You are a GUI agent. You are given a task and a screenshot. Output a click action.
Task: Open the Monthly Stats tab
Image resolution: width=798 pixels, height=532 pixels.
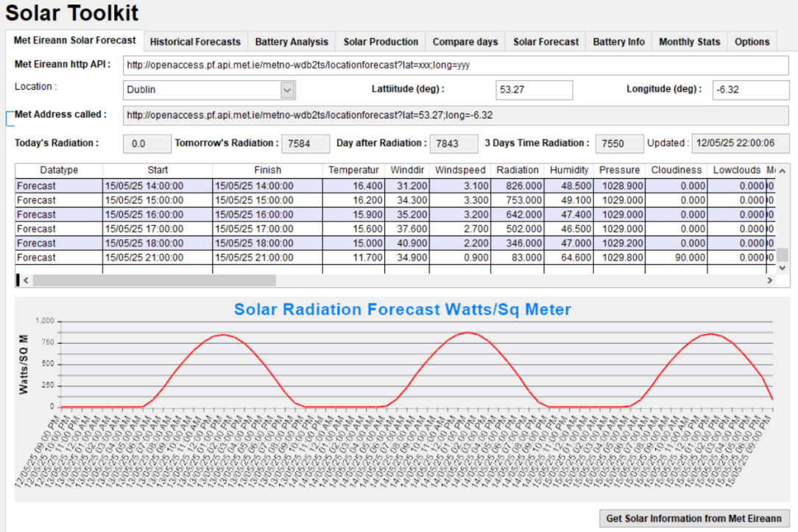[690, 42]
